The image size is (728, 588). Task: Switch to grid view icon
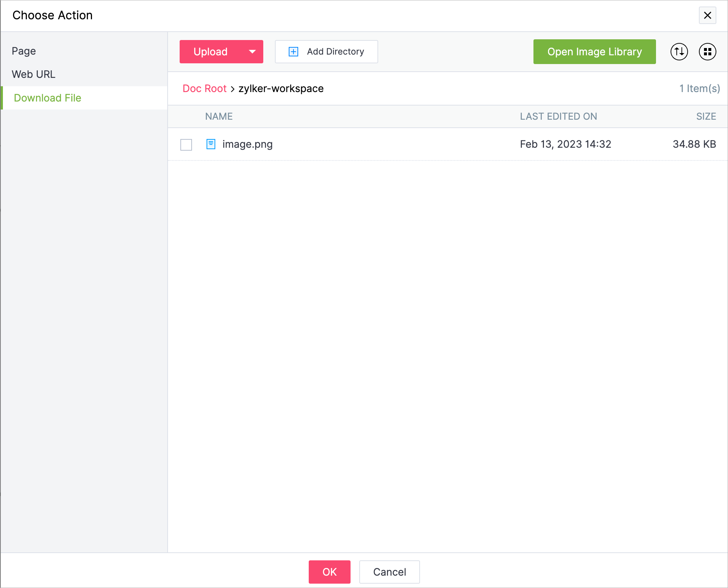pos(707,52)
